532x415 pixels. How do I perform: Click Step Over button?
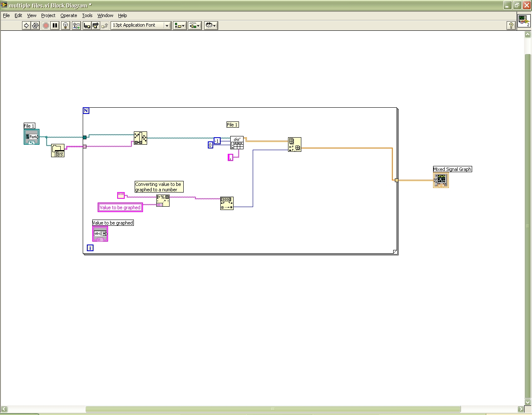(x=96, y=25)
